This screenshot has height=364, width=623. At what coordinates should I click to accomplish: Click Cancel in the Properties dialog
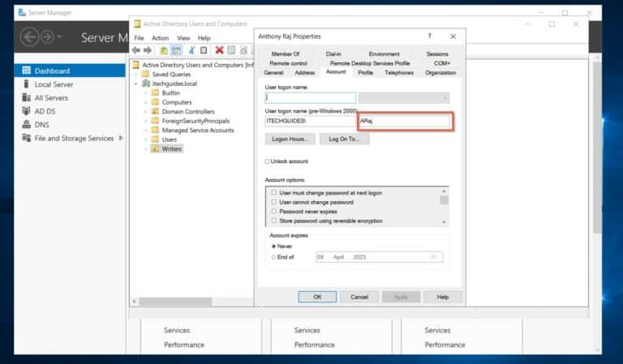359,297
